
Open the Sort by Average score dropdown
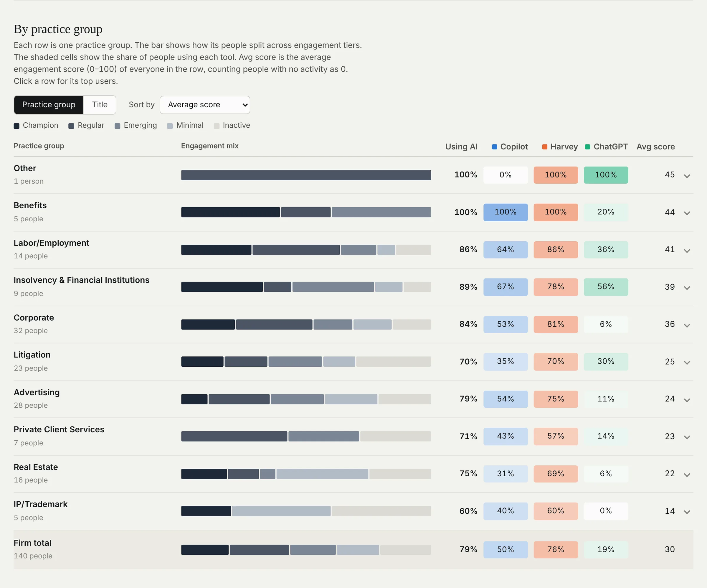point(205,105)
